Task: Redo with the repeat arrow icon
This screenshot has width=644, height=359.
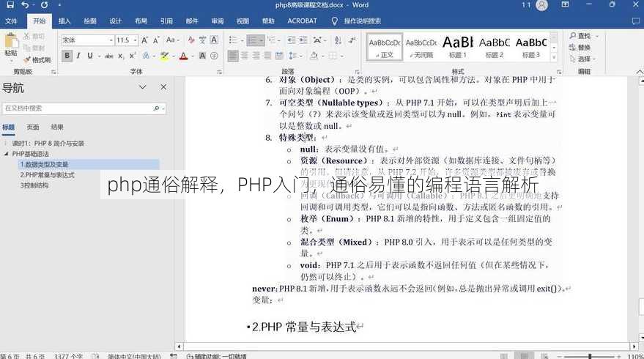Action: tap(44, 5)
